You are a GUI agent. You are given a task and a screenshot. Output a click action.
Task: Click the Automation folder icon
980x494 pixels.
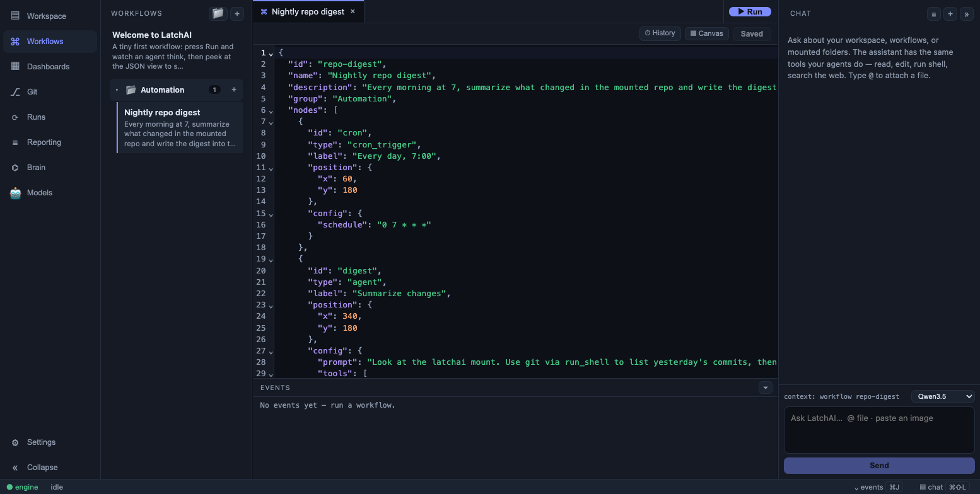(131, 89)
